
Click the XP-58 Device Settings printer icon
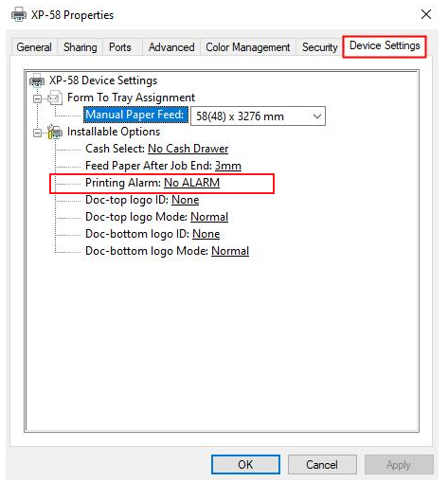coord(37,80)
